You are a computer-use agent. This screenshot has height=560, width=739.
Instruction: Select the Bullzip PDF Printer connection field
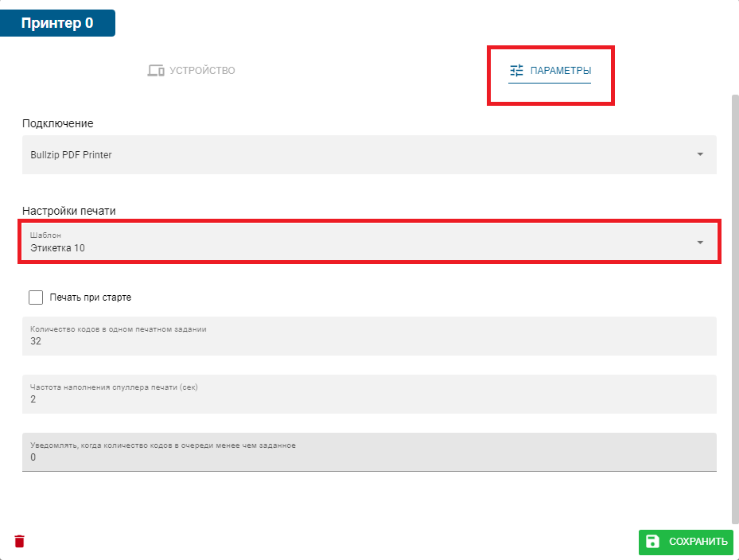click(x=358, y=155)
